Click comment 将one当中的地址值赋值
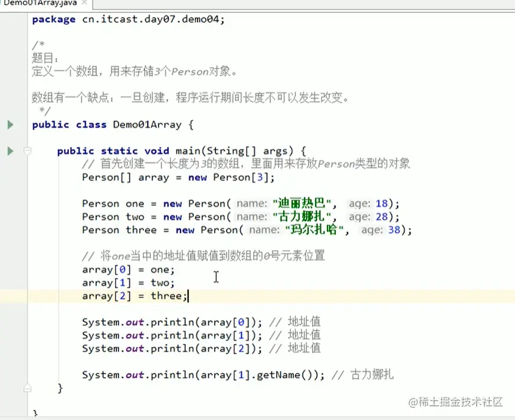Viewport: 515px width, 420px height. [204, 256]
